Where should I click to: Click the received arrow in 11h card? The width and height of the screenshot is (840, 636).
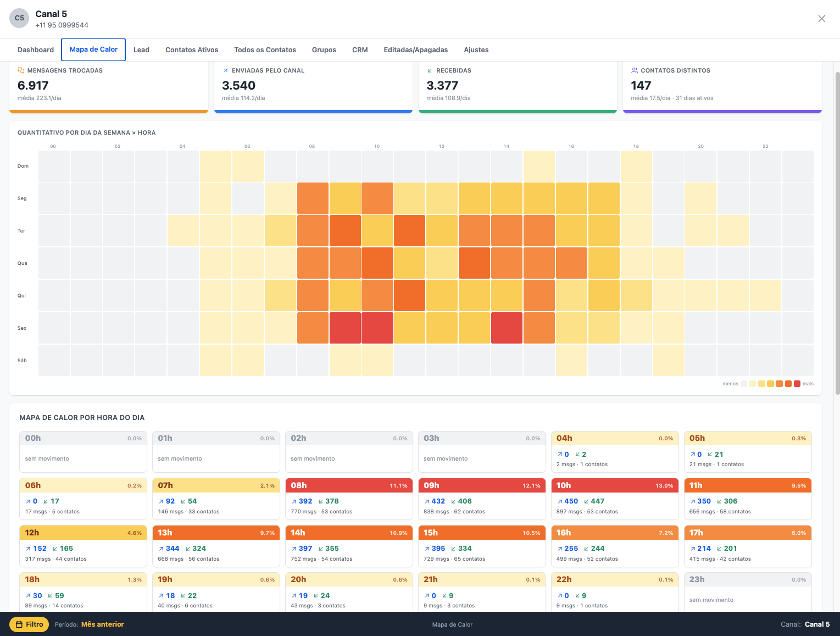[720, 501]
